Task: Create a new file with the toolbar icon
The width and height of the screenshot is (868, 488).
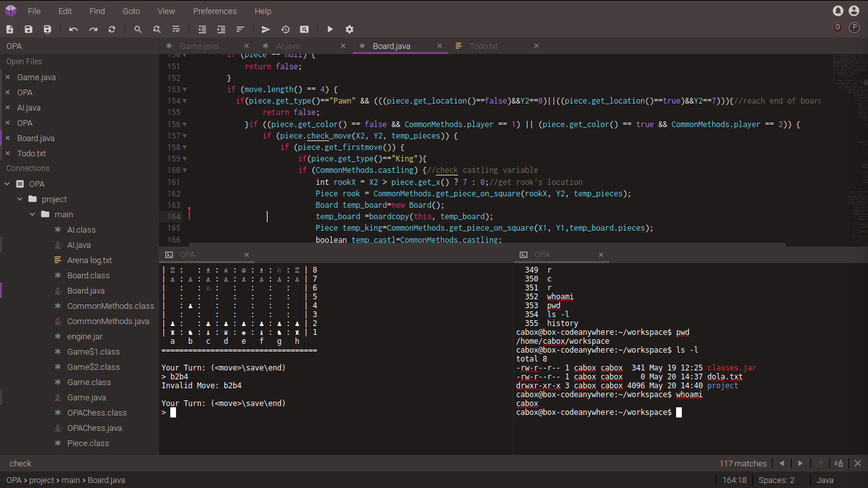Action: (x=10, y=29)
